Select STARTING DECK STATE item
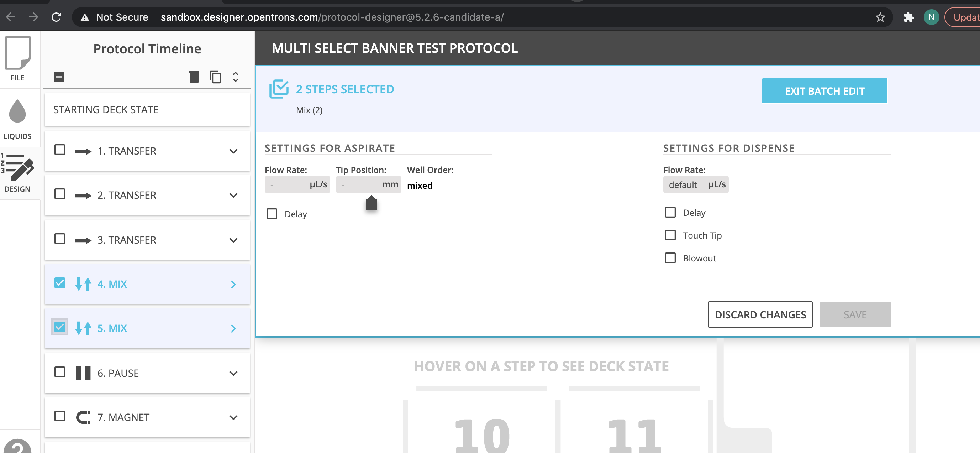The height and width of the screenshot is (453, 980). pos(147,110)
